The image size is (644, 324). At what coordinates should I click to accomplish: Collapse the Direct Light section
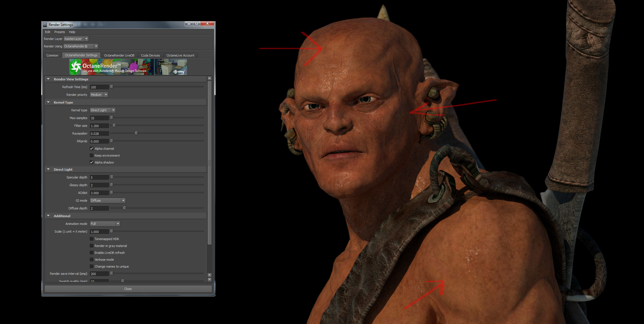point(48,170)
